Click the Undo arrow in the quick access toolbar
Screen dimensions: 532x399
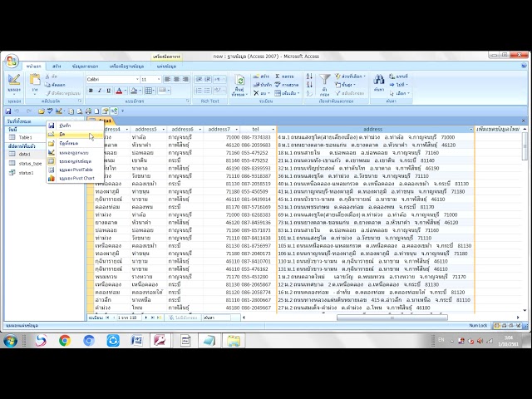click(17, 111)
